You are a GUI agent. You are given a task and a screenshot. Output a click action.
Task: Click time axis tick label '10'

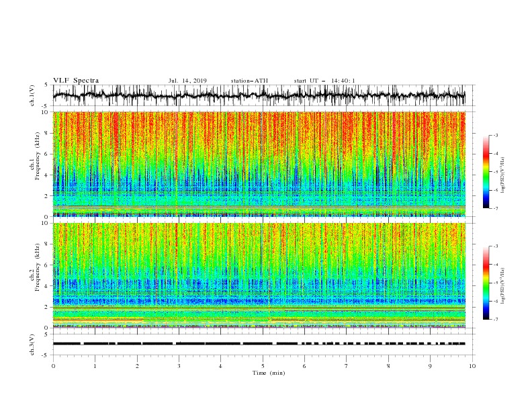(x=472, y=366)
